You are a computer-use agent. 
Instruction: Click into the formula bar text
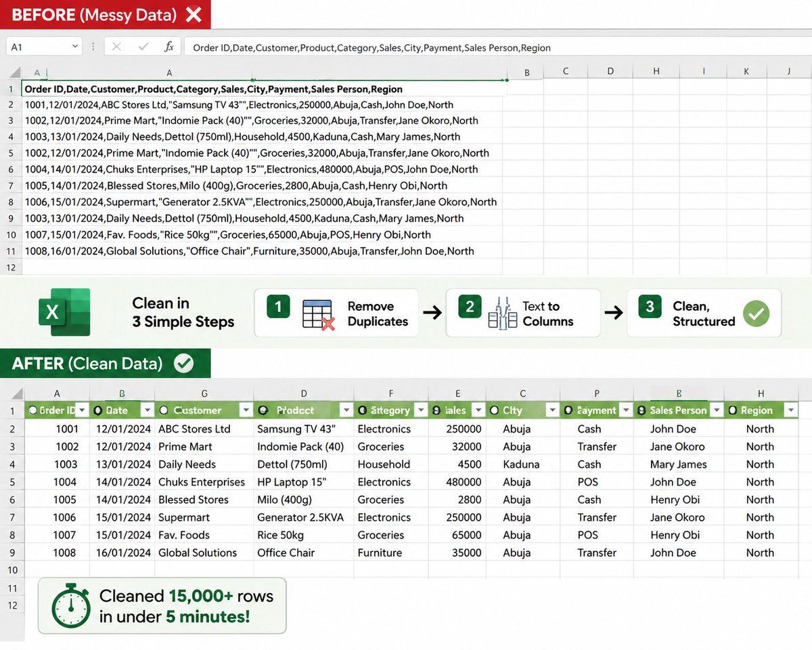click(x=497, y=47)
